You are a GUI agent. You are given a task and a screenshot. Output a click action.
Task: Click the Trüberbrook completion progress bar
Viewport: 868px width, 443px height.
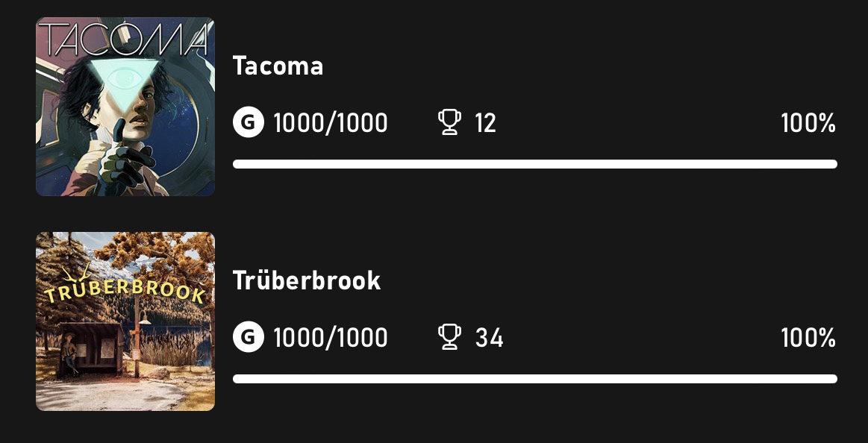534,378
